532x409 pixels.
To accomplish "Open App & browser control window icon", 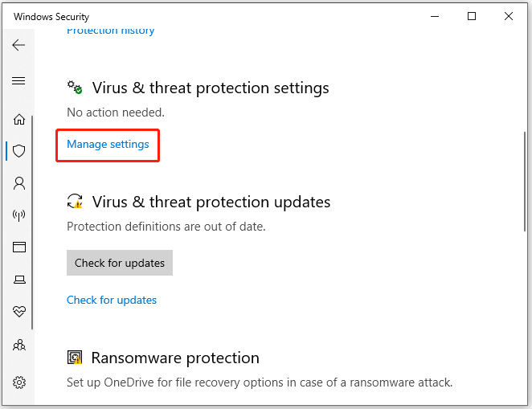I will click(x=19, y=247).
